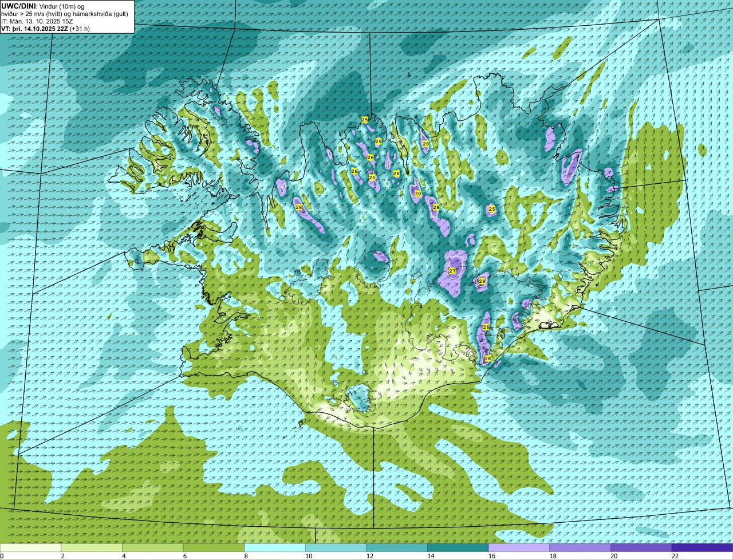Click the yellow 27 m/s gust marker
The height and width of the screenshot is (560, 733).
tap(452, 271)
